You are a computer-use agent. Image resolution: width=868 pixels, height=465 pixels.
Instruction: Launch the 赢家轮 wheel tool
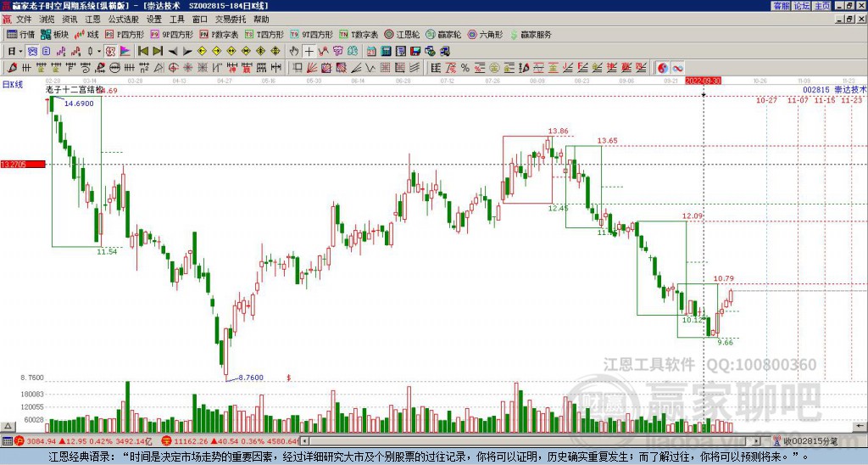pyautogui.click(x=443, y=34)
